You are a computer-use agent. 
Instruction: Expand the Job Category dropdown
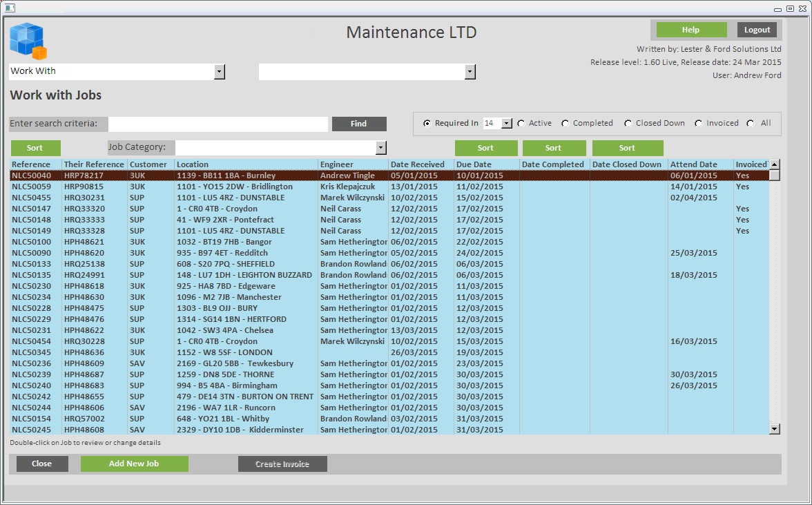381,148
